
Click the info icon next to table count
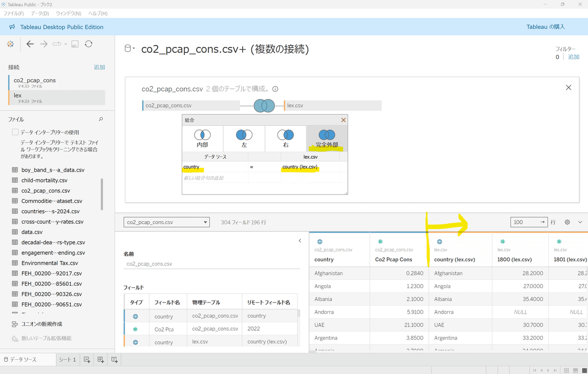275,89
